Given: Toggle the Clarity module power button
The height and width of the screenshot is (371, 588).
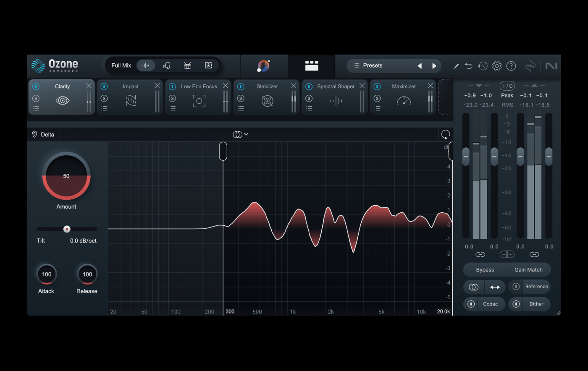Looking at the screenshot, I should pyautogui.click(x=36, y=86).
